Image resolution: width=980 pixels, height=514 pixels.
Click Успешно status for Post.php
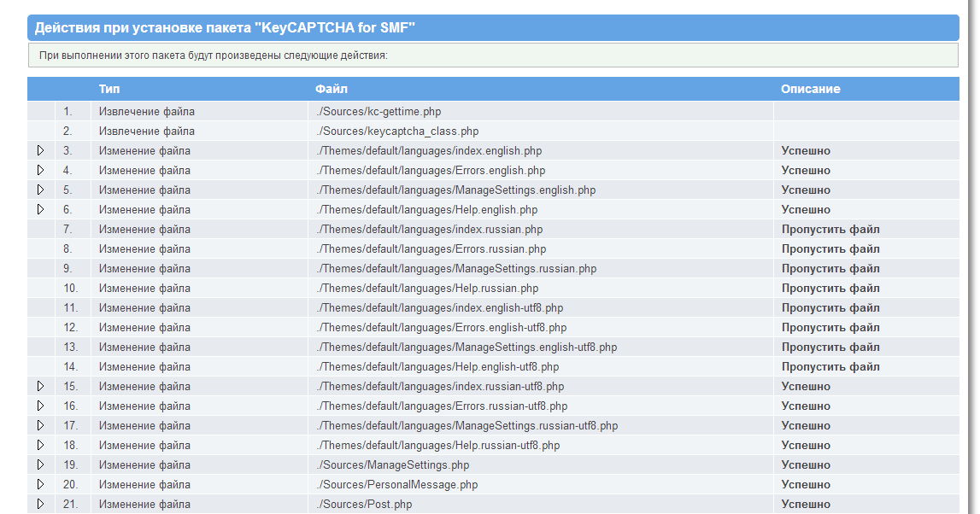(x=806, y=504)
